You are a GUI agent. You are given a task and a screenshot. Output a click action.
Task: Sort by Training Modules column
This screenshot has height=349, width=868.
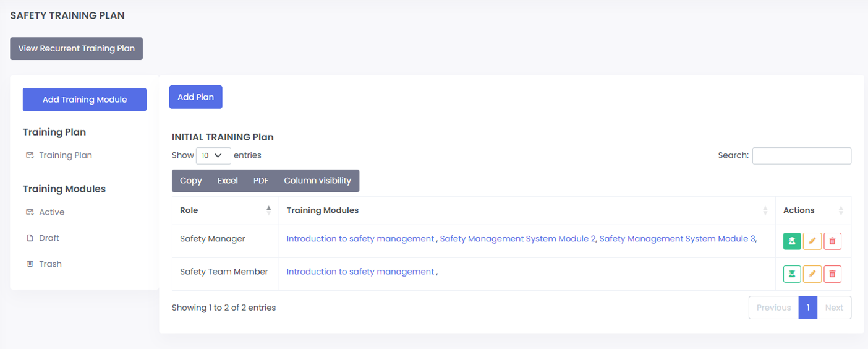527,210
